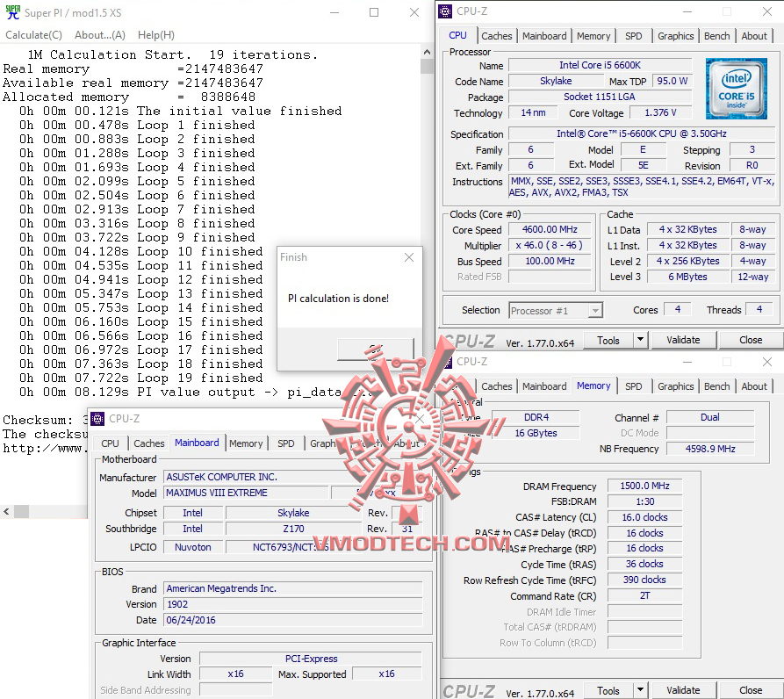Click the Command Rate value 2T
This screenshot has height=699, width=784.
click(645, 595)
